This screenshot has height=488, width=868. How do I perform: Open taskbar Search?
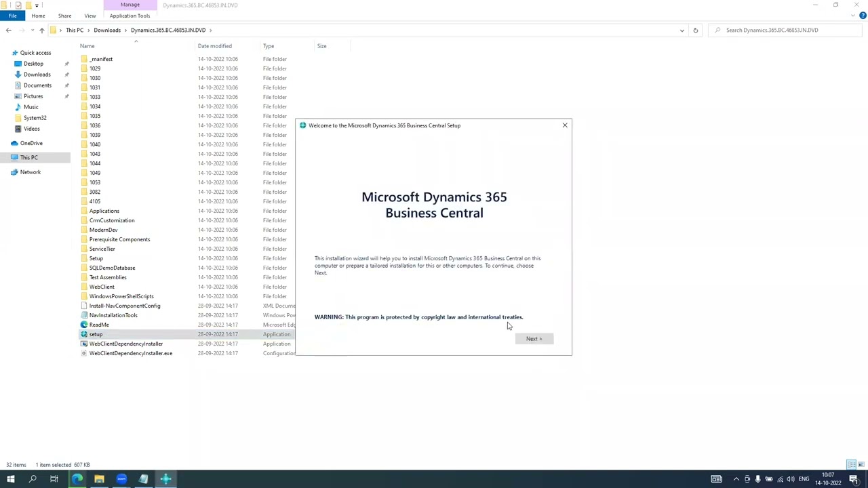click(33, 479)
